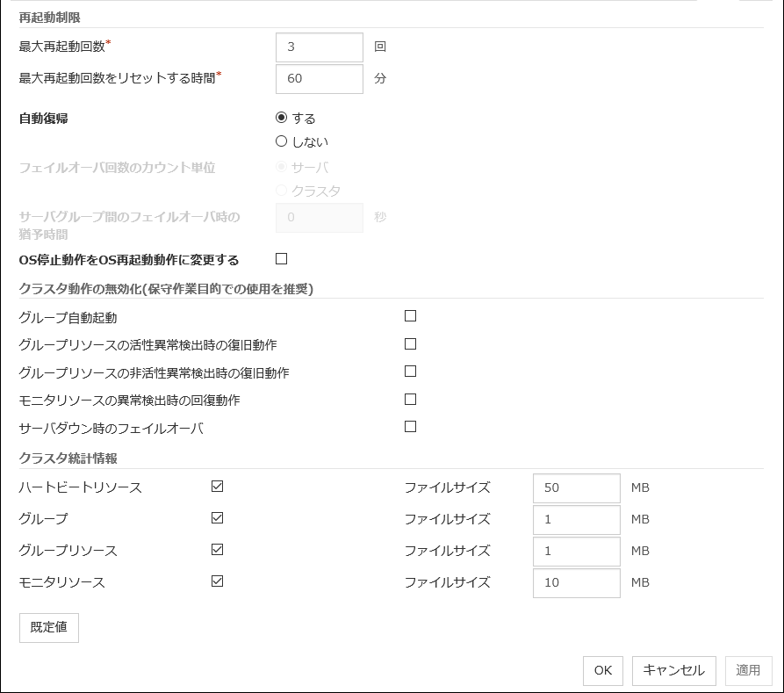This screenshot has height=693, width=784.
Task: Confirm settings with OK button
Action: (602, 670)
